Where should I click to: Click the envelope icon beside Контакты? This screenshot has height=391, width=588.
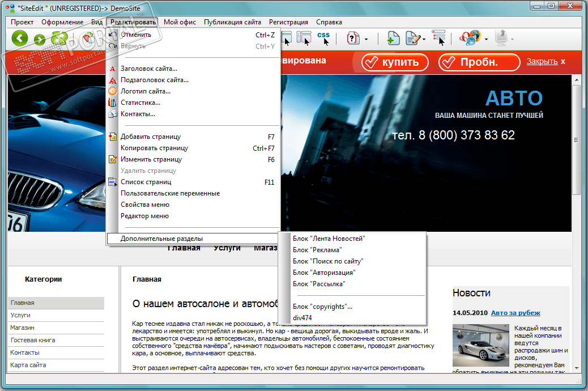113,114
